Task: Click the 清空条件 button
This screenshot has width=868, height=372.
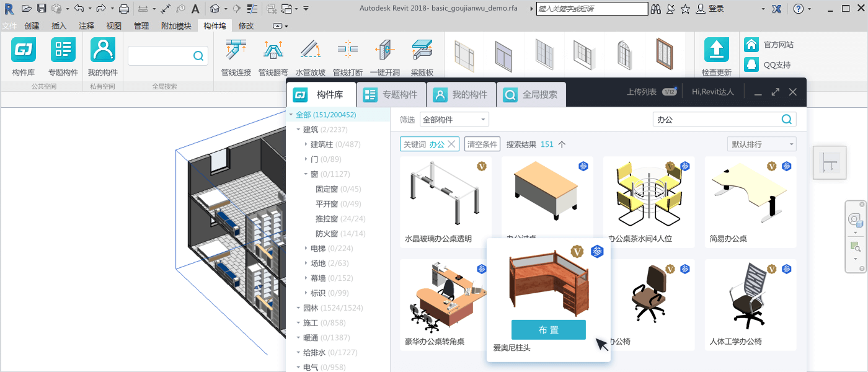Action: tap(482, 144)
